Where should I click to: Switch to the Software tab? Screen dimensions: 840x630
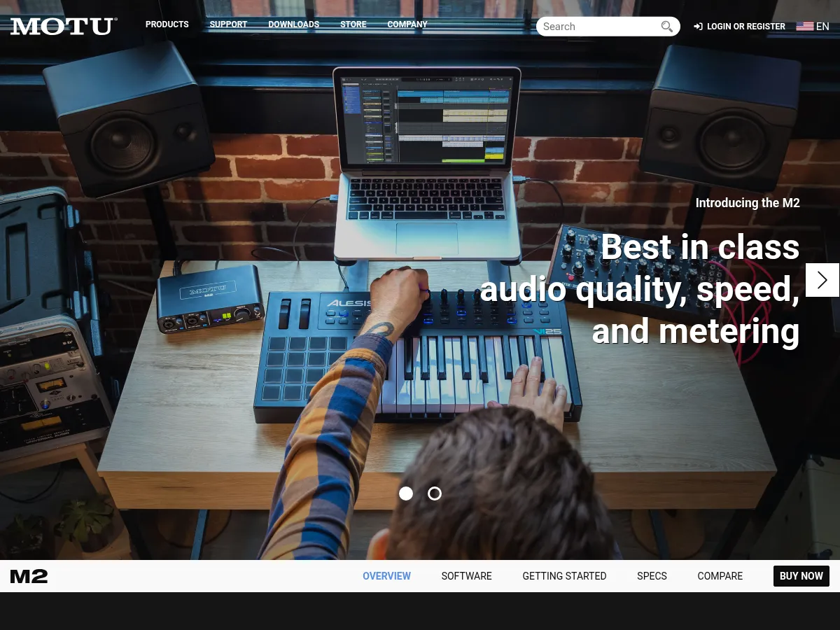tap(466, 576)
